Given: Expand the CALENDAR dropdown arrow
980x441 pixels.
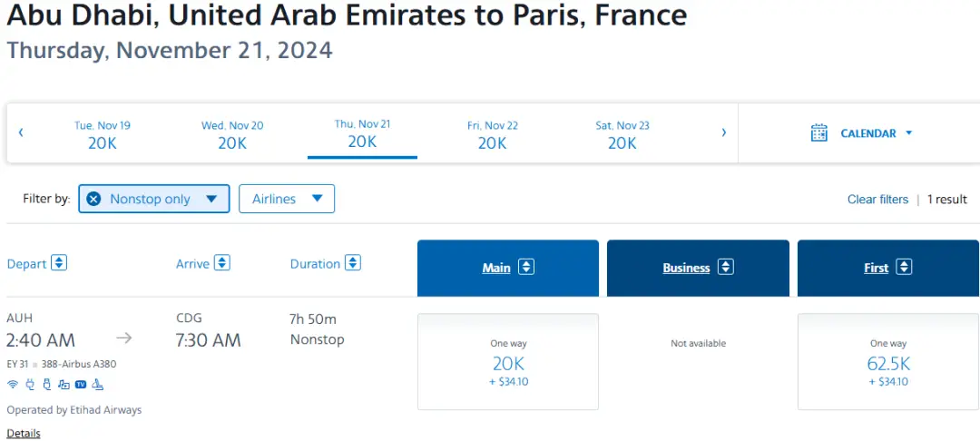Looking at the screenshot, I should coord(908,133).
